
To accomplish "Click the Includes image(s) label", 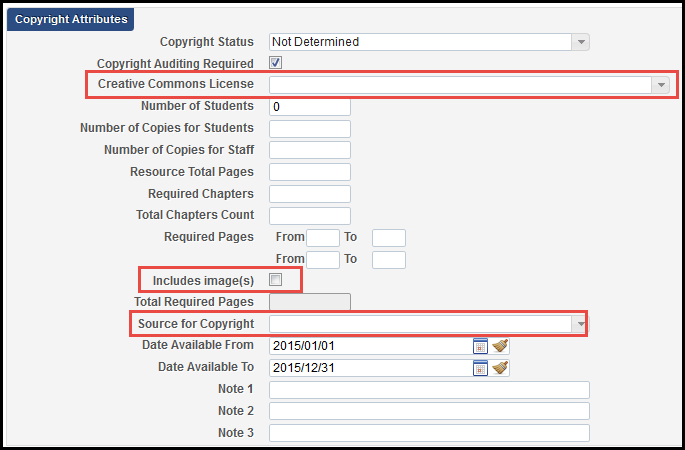I will [x=203, y=280].
